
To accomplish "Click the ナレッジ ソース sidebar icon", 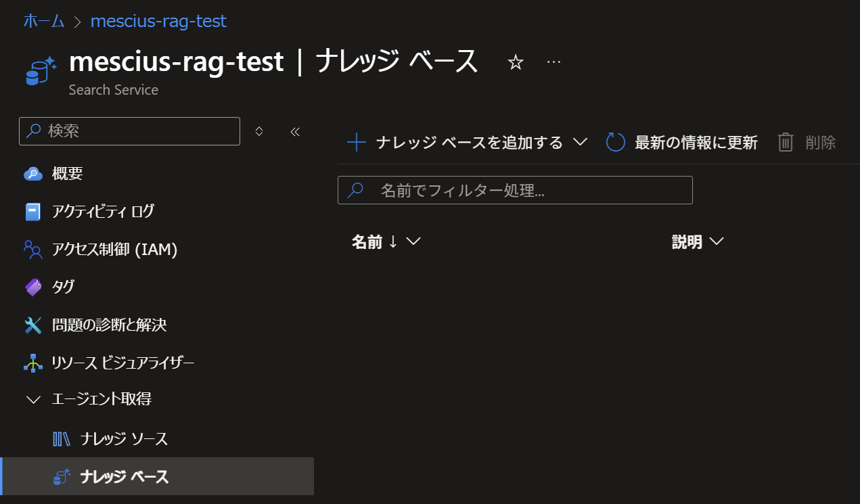I will click(62, 438).
